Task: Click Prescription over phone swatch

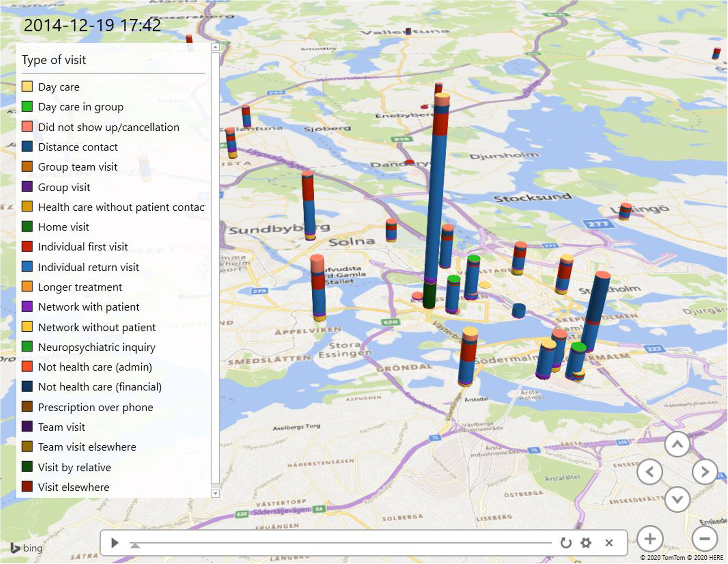Action: pyautogui.click(x=27, y=406)
